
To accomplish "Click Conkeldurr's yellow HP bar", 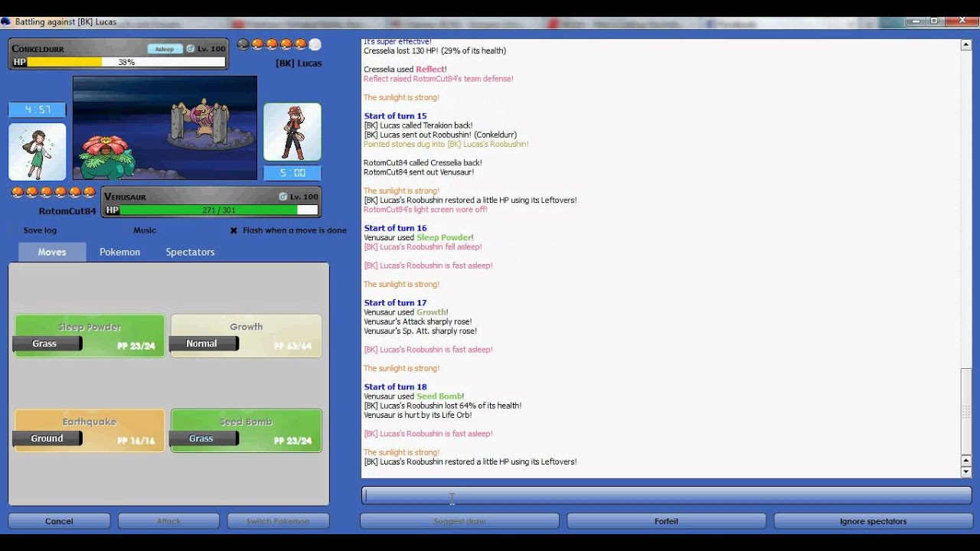I will [x=64, y=62].
